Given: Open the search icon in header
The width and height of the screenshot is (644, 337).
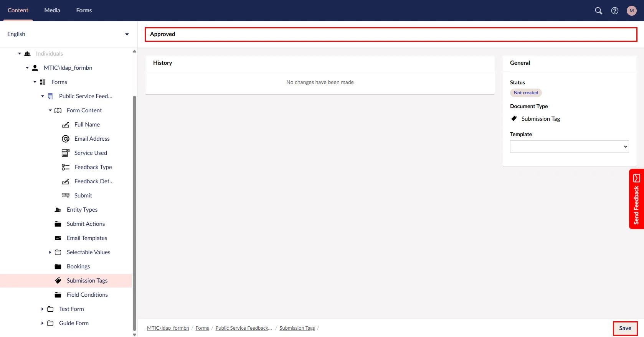Looking at the screenshot, I should coord(598,11).
